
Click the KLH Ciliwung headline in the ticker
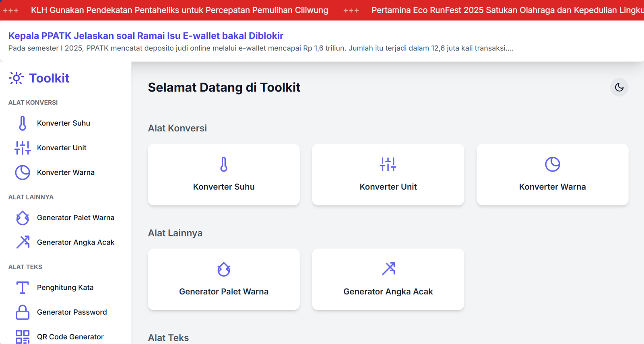click(x=180, y=10)
